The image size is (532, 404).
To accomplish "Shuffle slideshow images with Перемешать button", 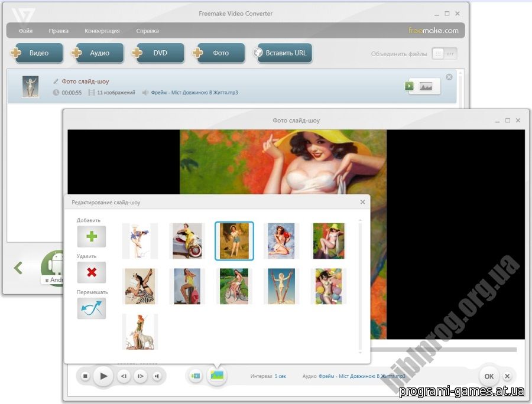I will tap(92, 308).
